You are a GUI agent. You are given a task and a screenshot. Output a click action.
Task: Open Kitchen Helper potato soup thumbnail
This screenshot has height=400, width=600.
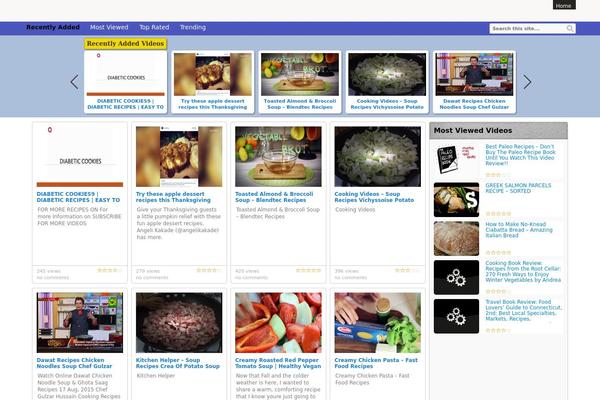point(179,323)
